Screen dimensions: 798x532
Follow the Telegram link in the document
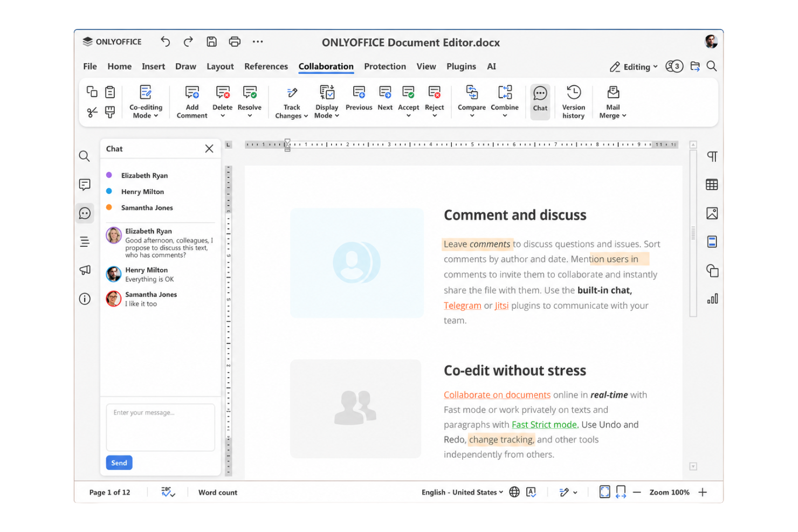[x=462, y=306]
